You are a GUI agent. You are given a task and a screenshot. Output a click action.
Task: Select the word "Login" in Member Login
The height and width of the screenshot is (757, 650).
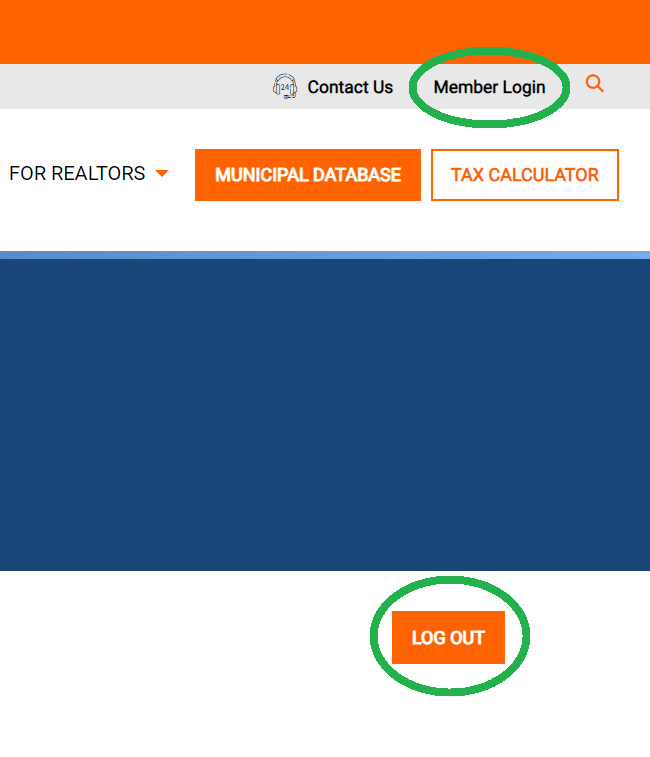524,87
